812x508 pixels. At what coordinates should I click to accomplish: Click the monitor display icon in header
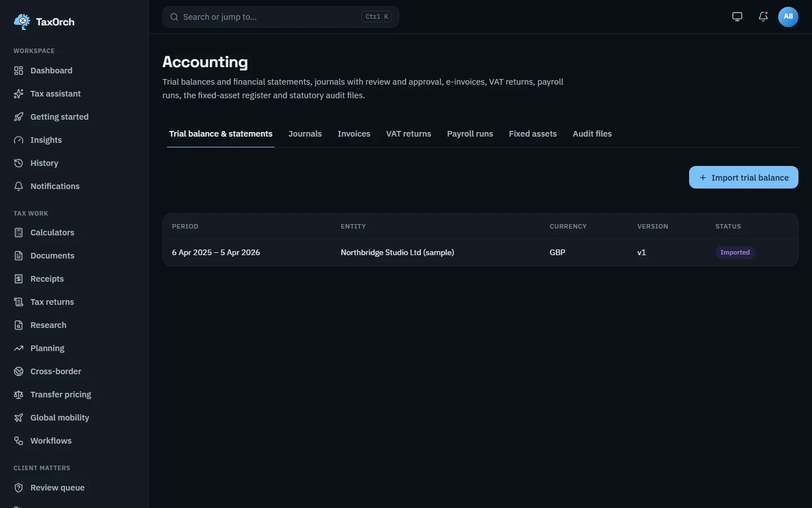click(x=737, y=16)
